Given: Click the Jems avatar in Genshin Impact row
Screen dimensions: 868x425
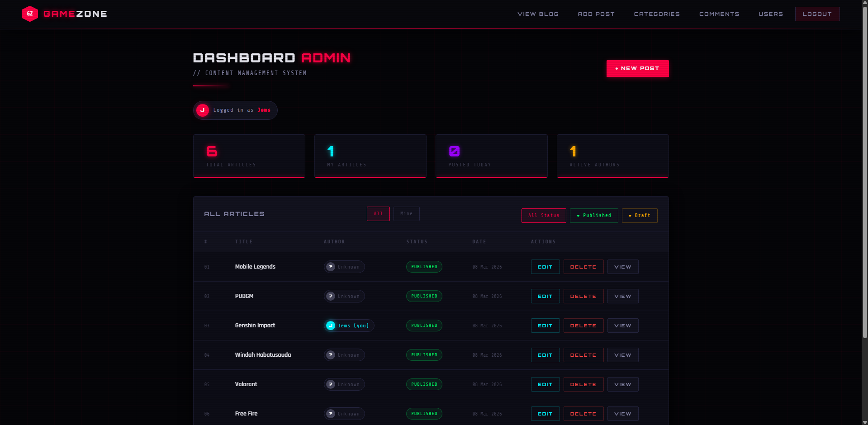Looking at the screenshot, I should (331, 326).
